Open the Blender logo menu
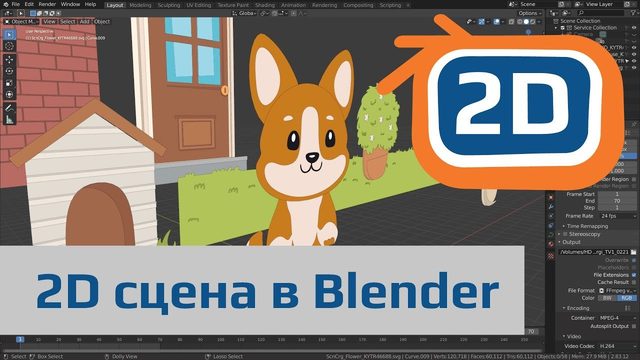 pos(5,4)
